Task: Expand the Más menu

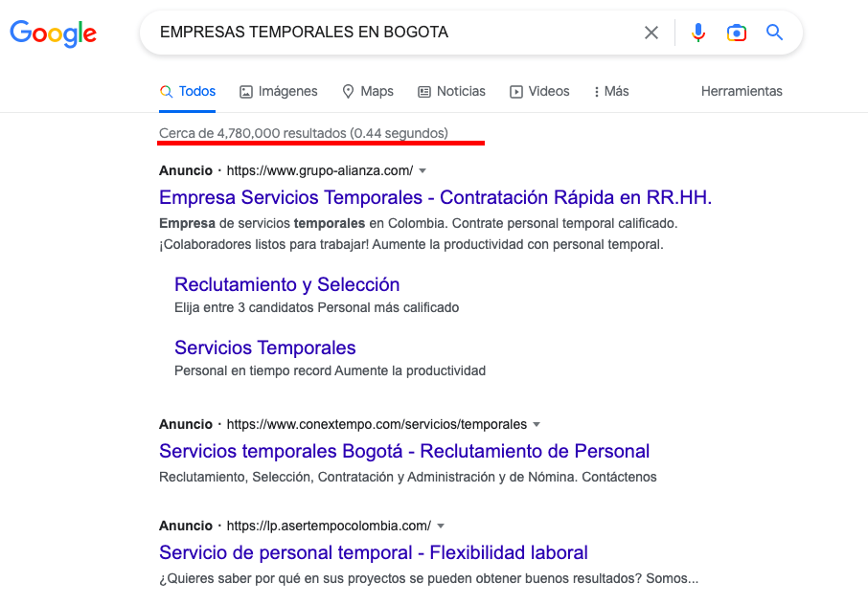Action: [611, 91]
